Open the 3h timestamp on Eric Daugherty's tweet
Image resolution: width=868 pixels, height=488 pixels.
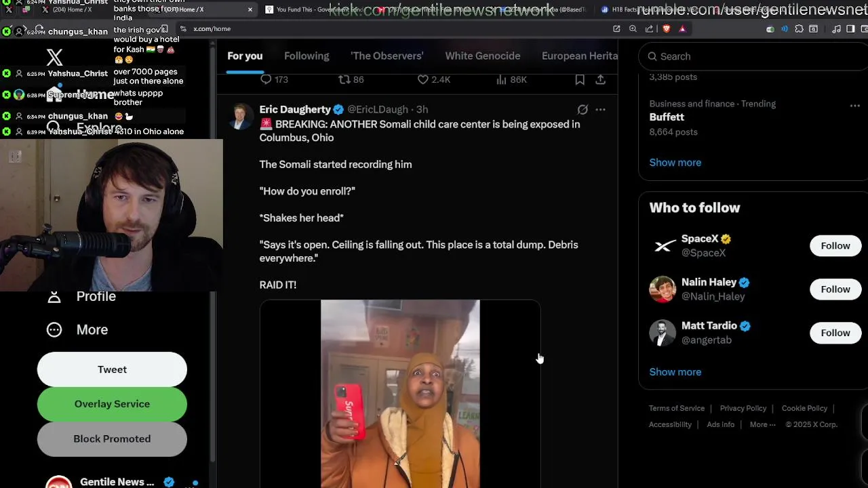422,109
